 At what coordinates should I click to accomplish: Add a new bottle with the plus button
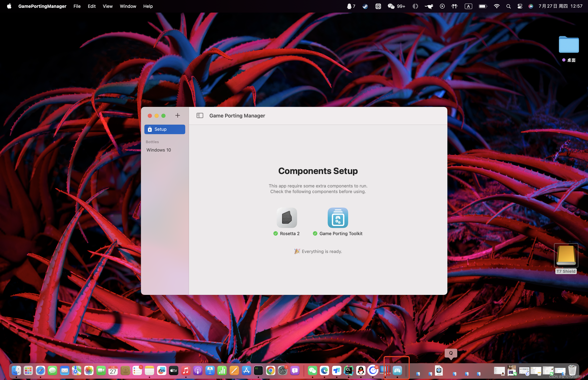pos(177,115)
